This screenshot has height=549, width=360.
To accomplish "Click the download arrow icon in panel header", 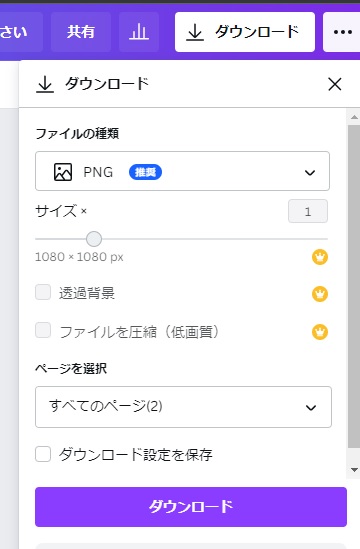I will 45,84.
